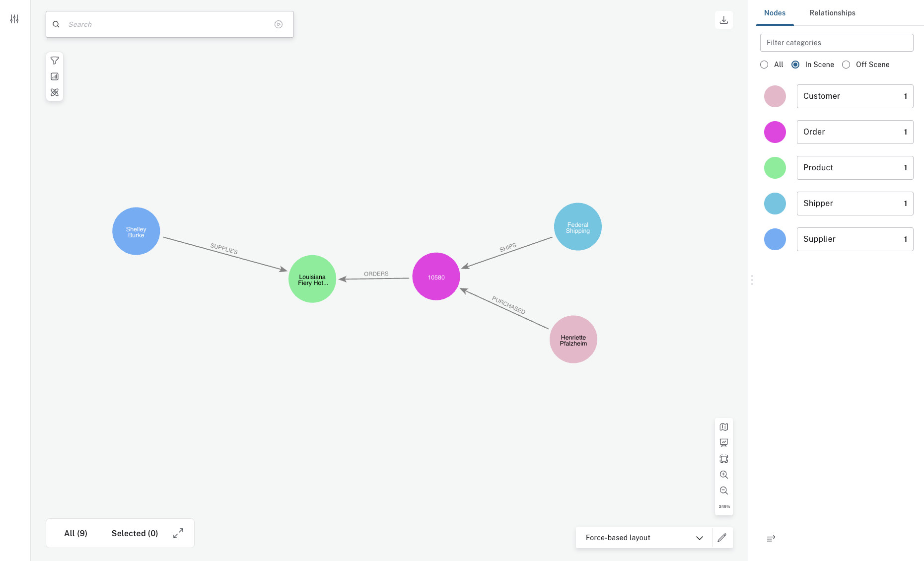Click the pencil edit layout icon

tap(722, 538)
